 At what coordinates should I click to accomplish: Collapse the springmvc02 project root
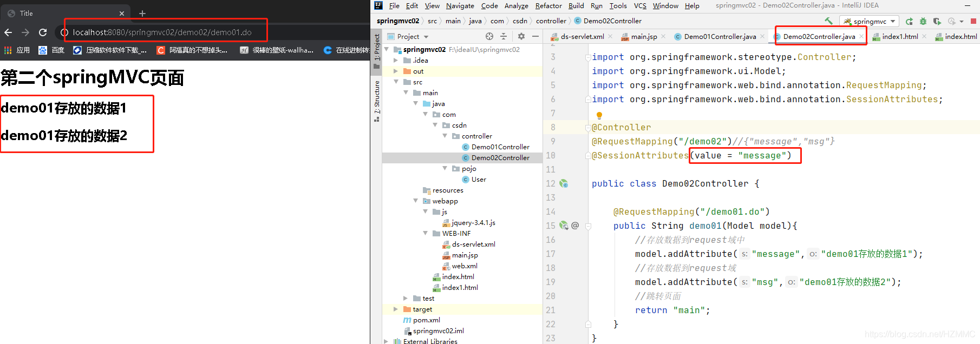click(387, 49)
